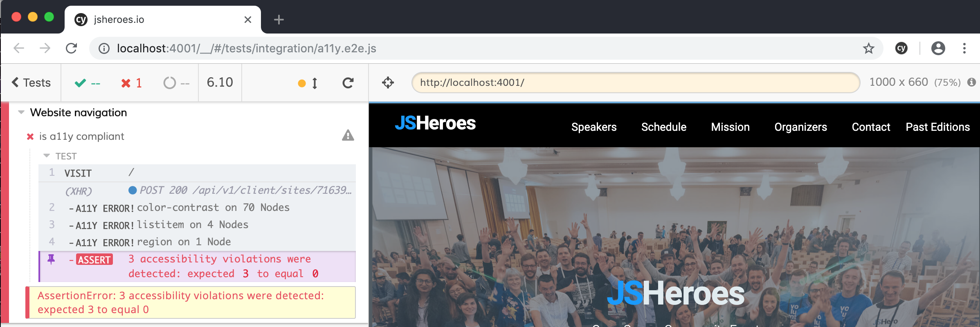Click the JSHeroes logo in the header
The image size is (980, 327).
coord(435,123)
